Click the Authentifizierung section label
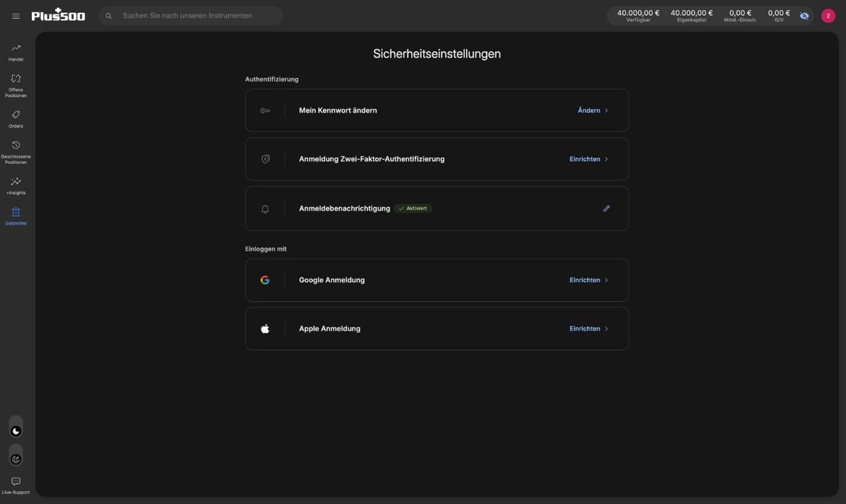Image resolution: width=846 pixels, height=504 pixels. pyautogui.click(x=272, y=79)
